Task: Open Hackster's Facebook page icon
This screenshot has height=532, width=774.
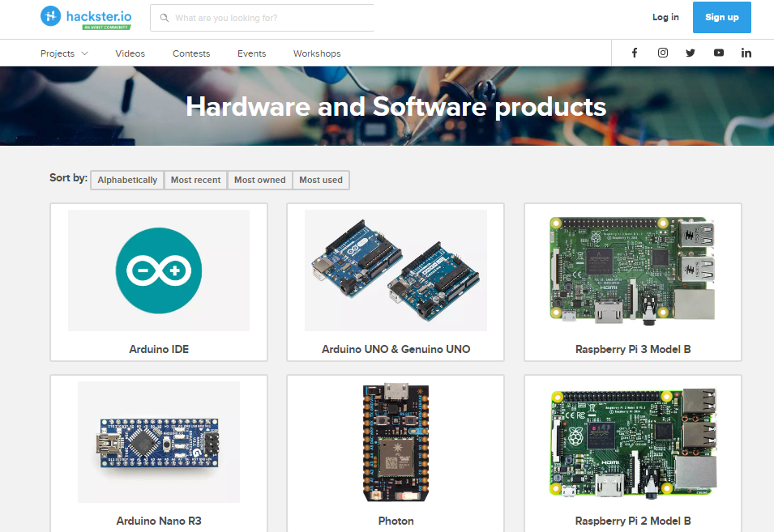Action: [635, 53]
